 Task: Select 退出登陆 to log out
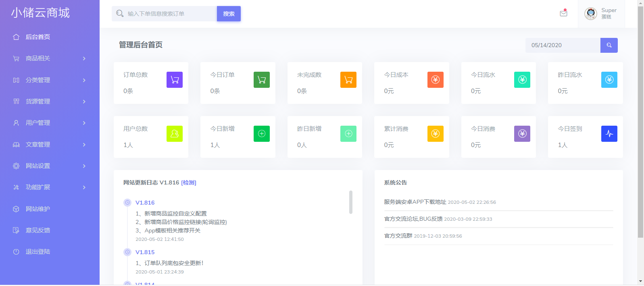click(x=38, y=252)
